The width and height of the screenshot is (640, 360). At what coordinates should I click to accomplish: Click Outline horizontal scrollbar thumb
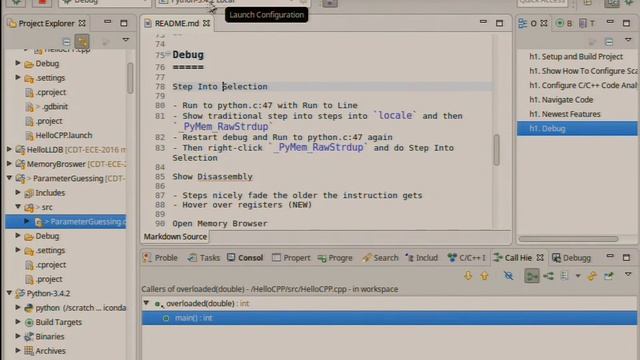click(x=569, y=238)
